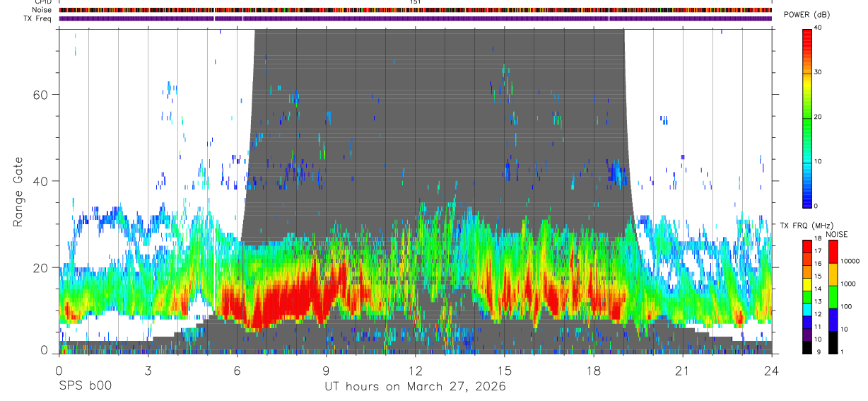
Task: Click the purple segment of the TX FRQ color bar
Action: [x=807, y=335]
